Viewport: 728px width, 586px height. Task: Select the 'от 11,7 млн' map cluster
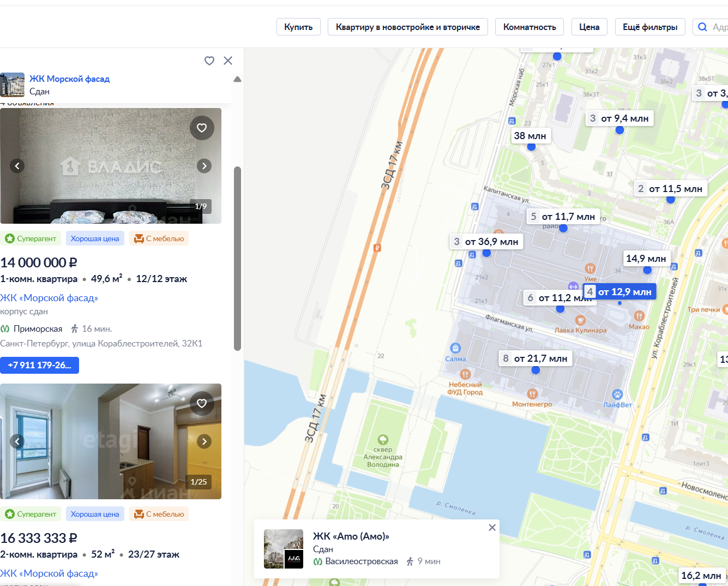563,217
